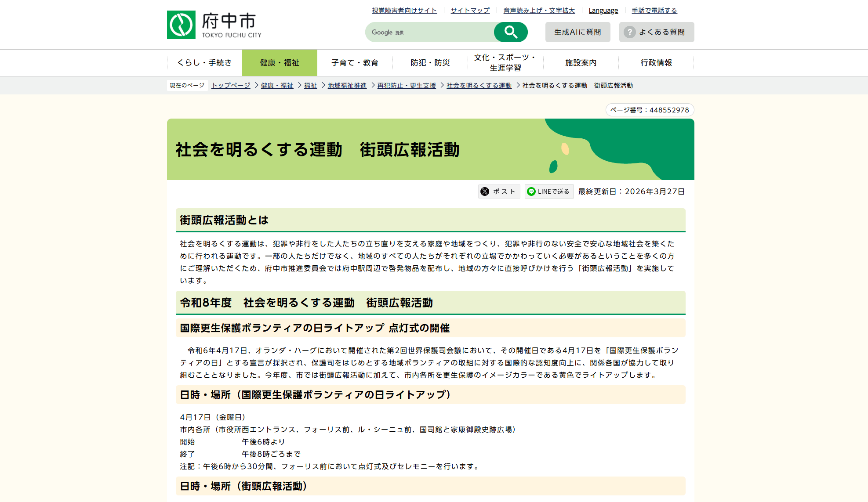
Task: Click the 現在のページ label
Action: (187, 86)
